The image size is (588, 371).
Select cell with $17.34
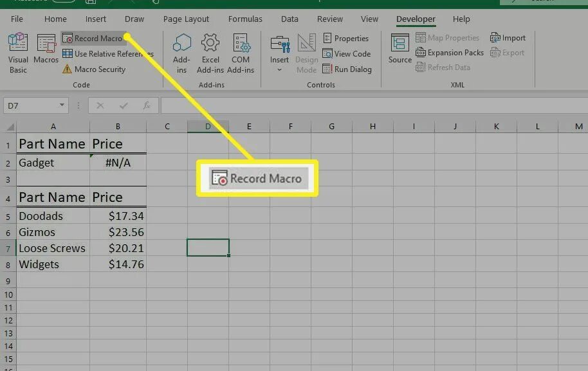(118, 216)
